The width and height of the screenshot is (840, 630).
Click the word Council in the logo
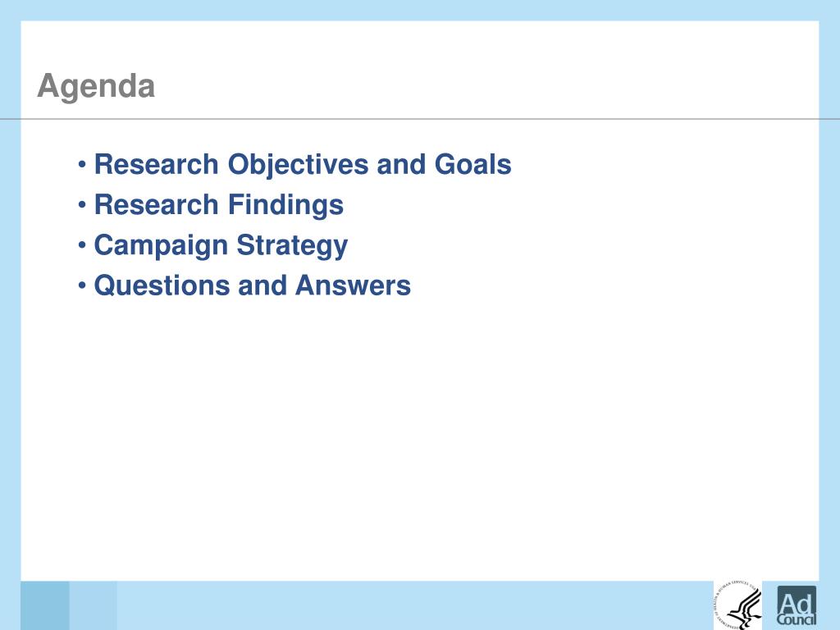coord(797,619)
